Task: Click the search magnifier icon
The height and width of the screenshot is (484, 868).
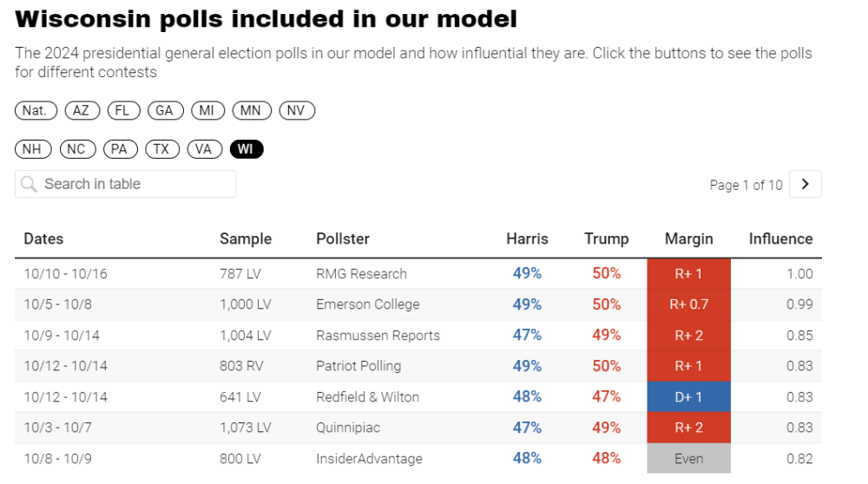Action: (29, 184)
